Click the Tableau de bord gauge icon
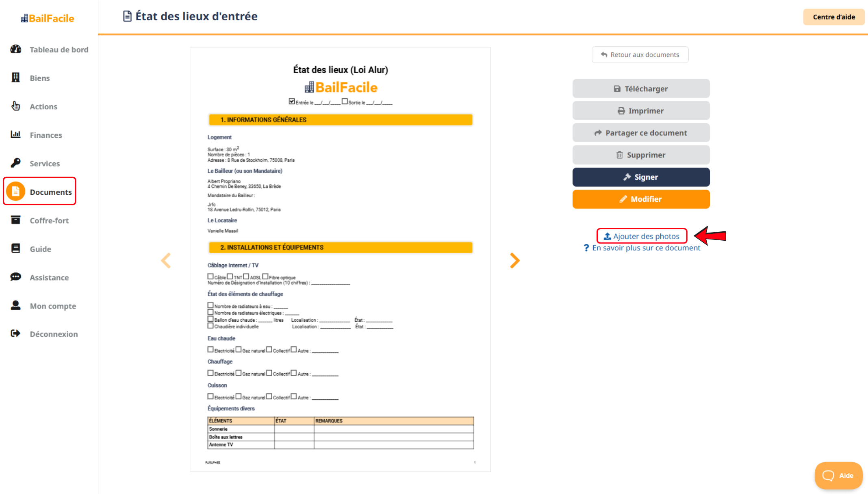Viewport: 868px width, 494px height. [x=16, y=49]
